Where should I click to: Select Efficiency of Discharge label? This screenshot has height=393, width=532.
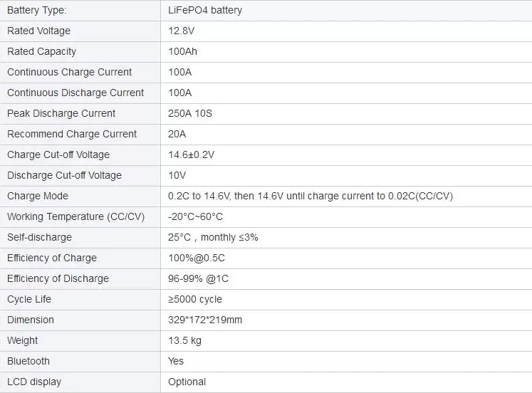pyautogui.click(x=58, y=278)
